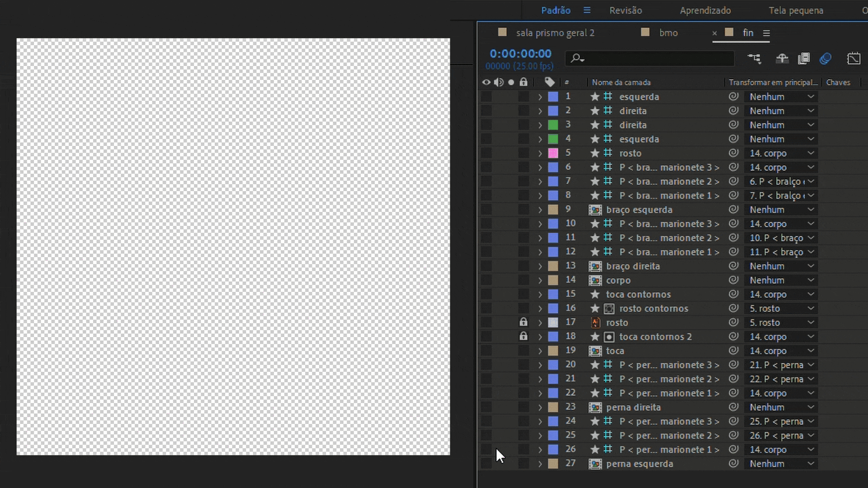The image size is (868, 488).
Task: Click pink label swatch of rosto layer
Action: [x=553, y=153]
